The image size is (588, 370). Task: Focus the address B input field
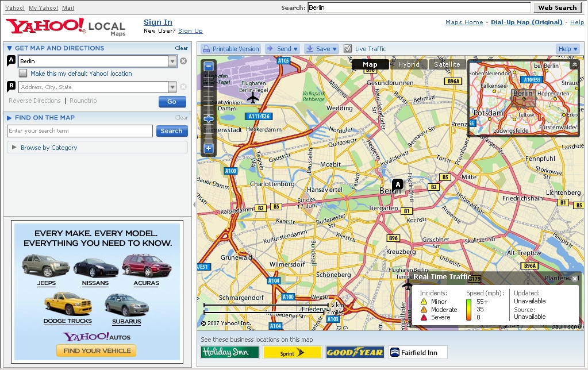point(93,87)
